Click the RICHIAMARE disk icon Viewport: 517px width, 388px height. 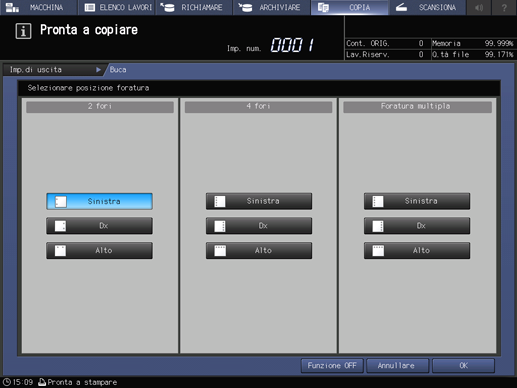(168, 7)
